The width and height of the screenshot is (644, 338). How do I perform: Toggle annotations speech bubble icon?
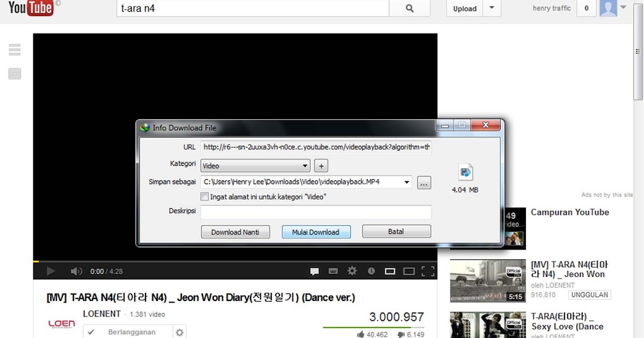(x=315, y=271)
